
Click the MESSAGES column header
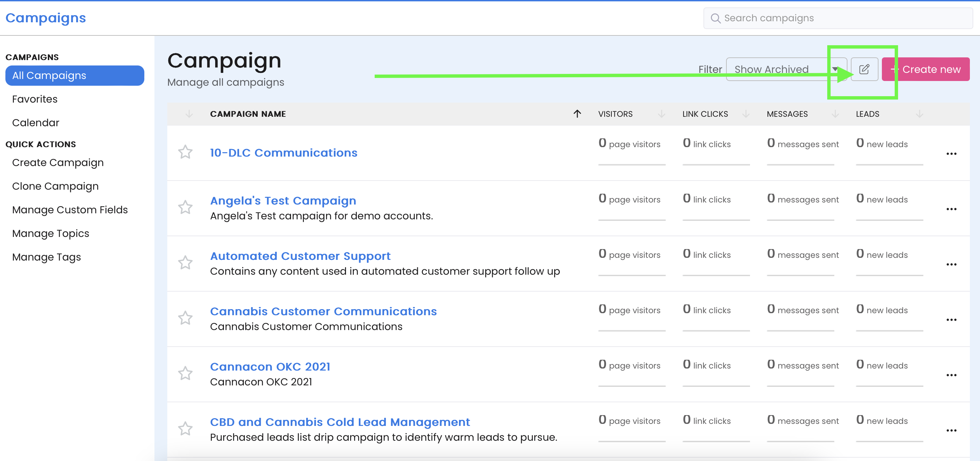coord(787,114)
